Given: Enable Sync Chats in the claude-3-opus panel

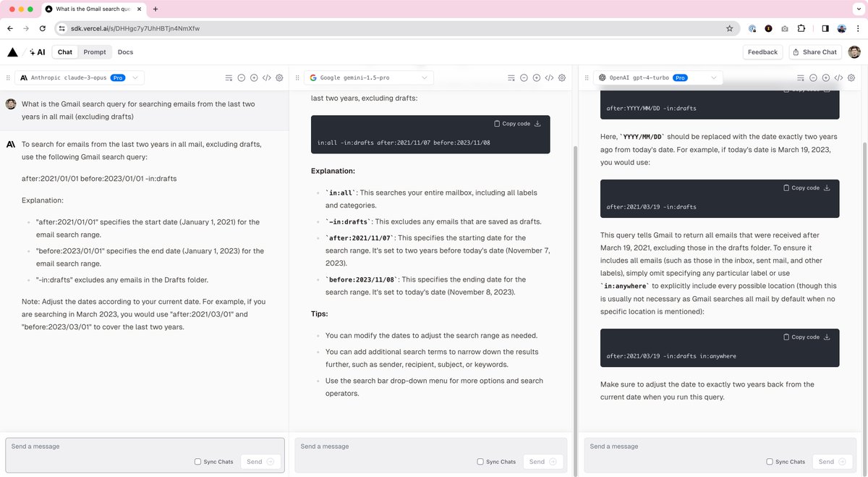Looking at the screenshot, I should coord(198,462).
